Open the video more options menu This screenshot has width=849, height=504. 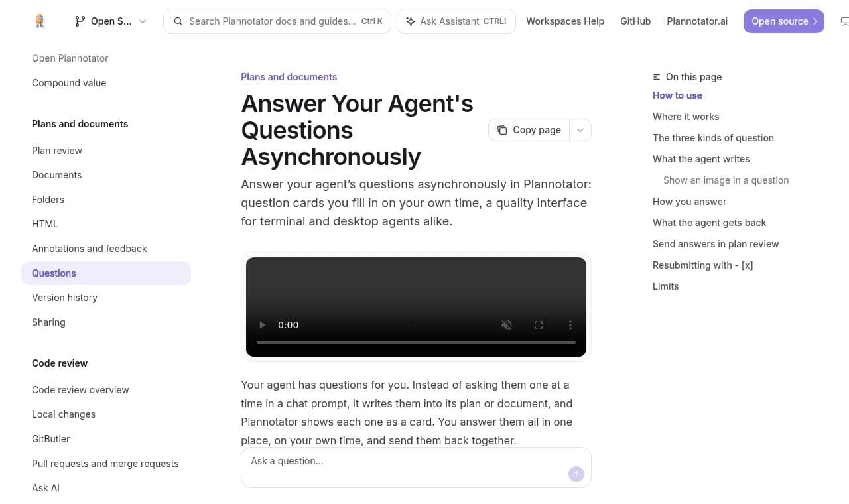(570, 325)
